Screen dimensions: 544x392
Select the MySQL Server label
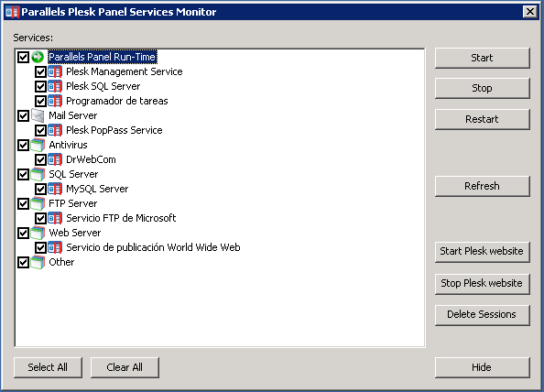pos(97,189)
